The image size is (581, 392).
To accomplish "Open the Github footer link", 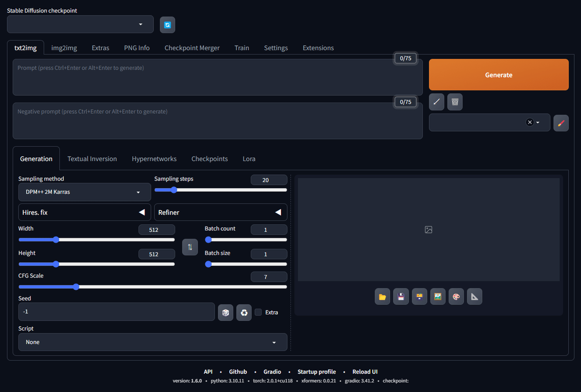I will (x=238, y=372).
